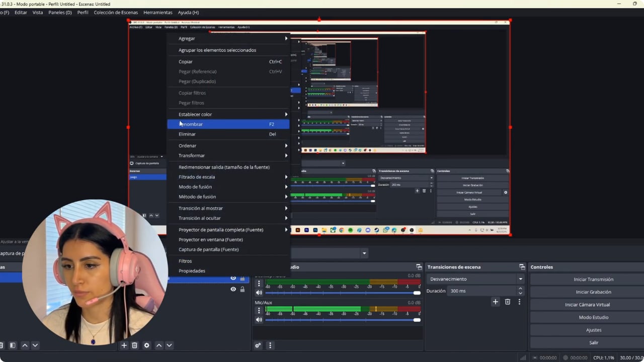Choose Renombrar from the context menu

coord(228,124)
